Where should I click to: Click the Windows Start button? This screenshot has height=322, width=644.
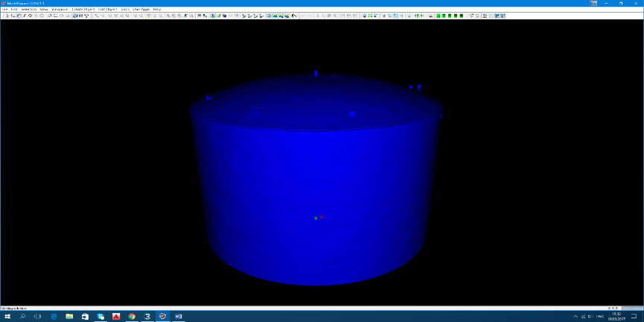(x=7, y=316)
